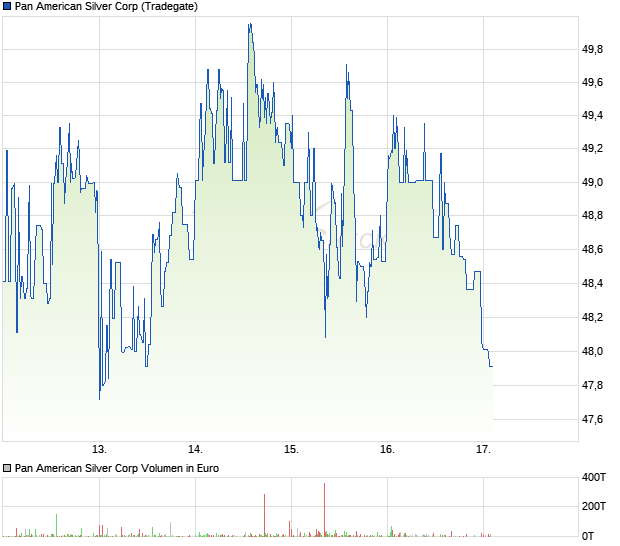
Task: Click the chart title 'Pan American Silver Corp (Tradegate)'
Action: [106, 6]
